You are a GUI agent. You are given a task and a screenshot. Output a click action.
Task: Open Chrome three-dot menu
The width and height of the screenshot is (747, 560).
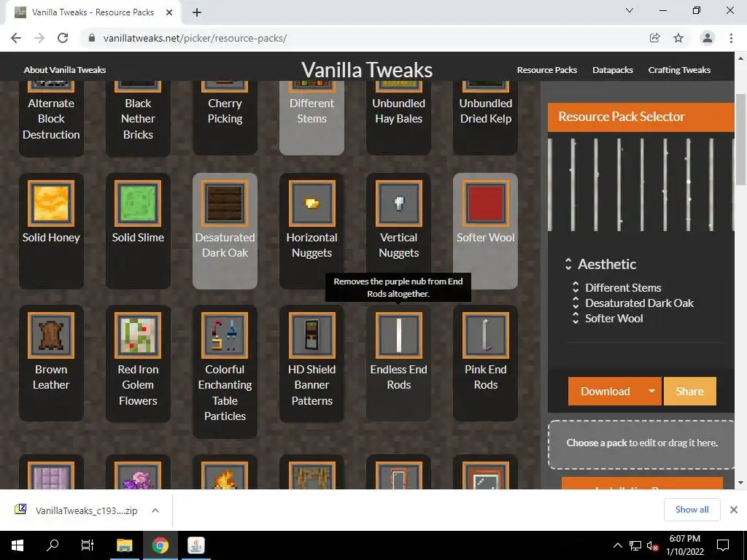pyautogui.click(x=731, y=38)
